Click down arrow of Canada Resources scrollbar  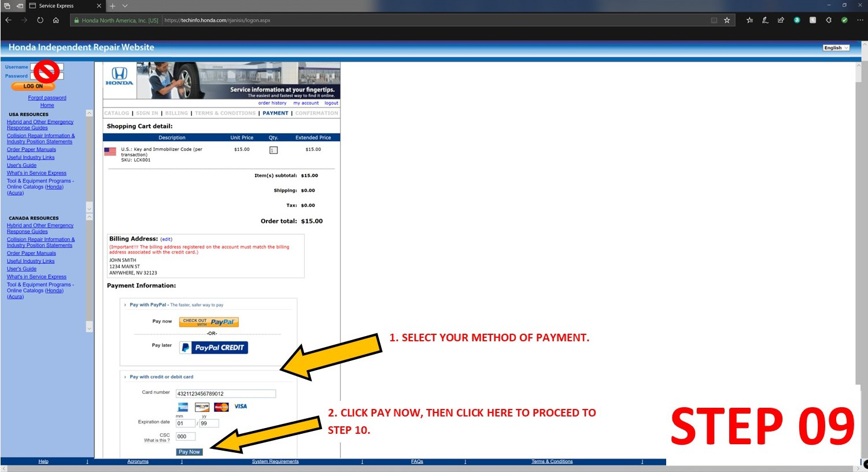(89, 328)
